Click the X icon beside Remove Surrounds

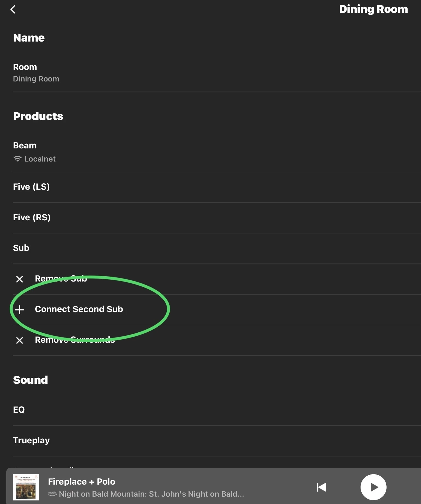pyautogui.click(x=19, y=340)
